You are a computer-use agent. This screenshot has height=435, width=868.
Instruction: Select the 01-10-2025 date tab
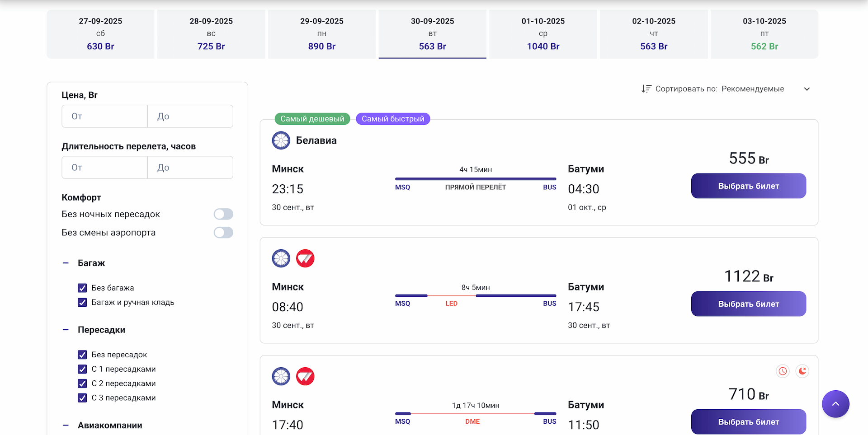pyautogui.click(x=543, y=34)
